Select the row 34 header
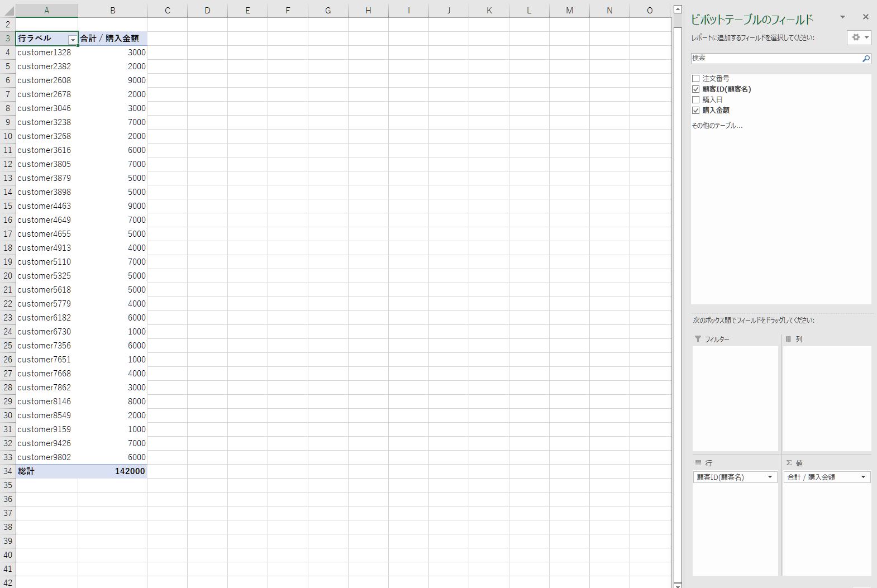This screenshot has height=588, width=877. pyautogui.click(x=8, y=471)
